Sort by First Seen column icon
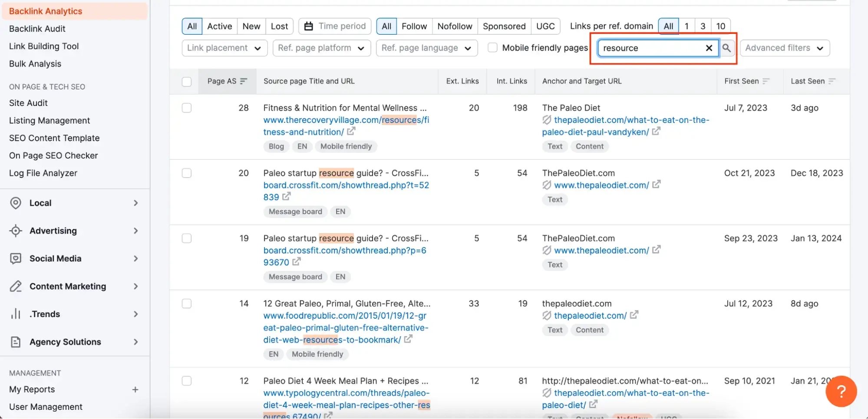This screenshot has height=419, width=868. 766,81
